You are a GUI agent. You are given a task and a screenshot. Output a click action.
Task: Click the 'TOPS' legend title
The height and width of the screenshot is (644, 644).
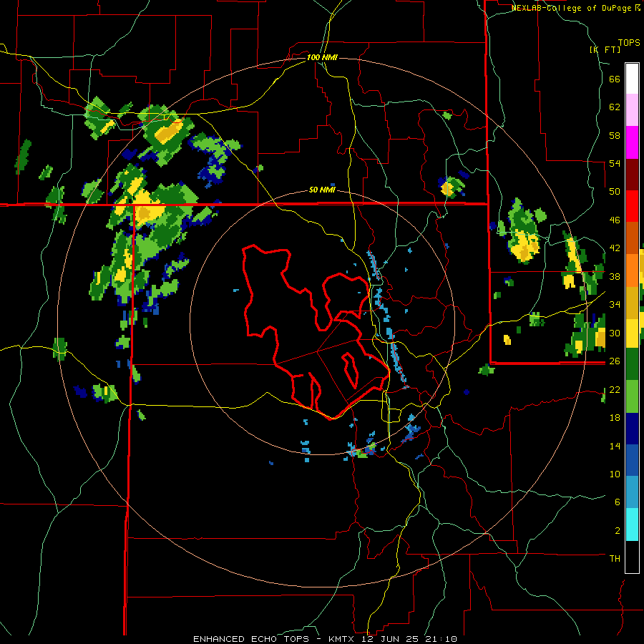click(629, 42)
